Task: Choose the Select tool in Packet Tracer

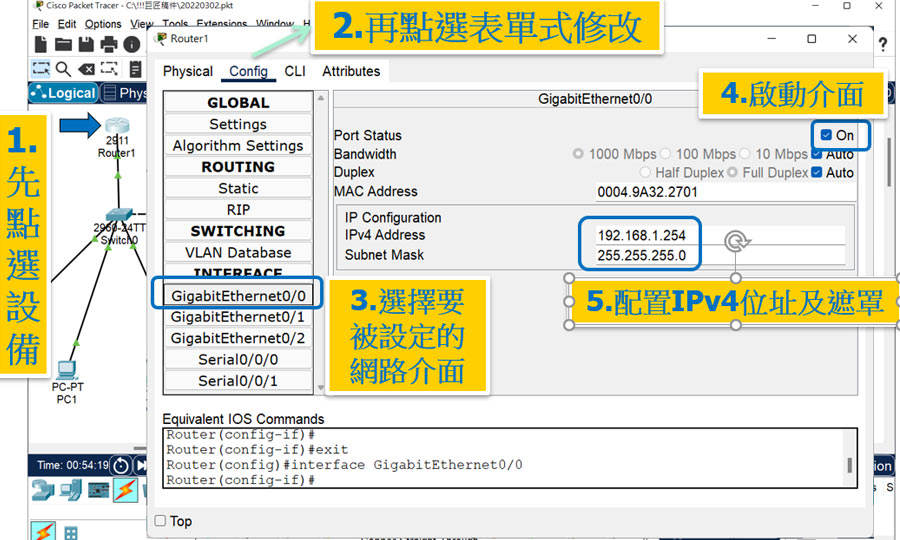Action: pyautogui.click(x=41, y=69)
